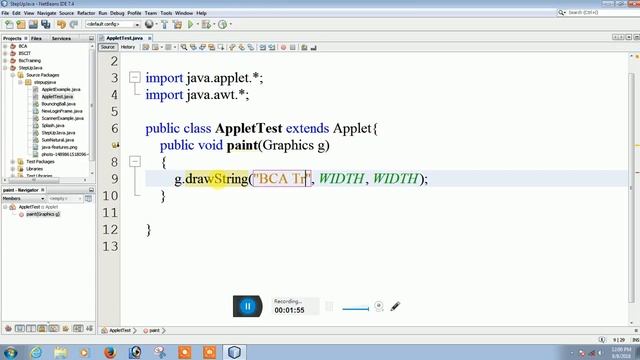Switch to the Files tab
Image resolution: width=640 pixels, height=360 pixels.
(36, 38)
